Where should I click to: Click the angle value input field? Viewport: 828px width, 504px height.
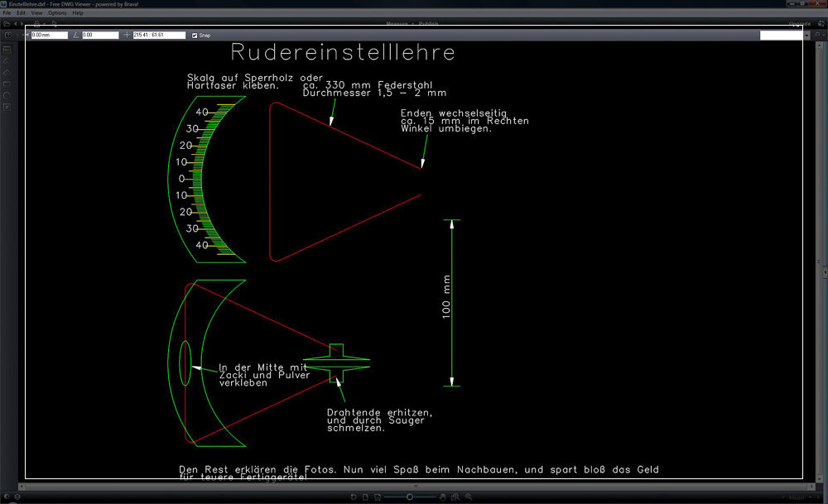[99, 36]
